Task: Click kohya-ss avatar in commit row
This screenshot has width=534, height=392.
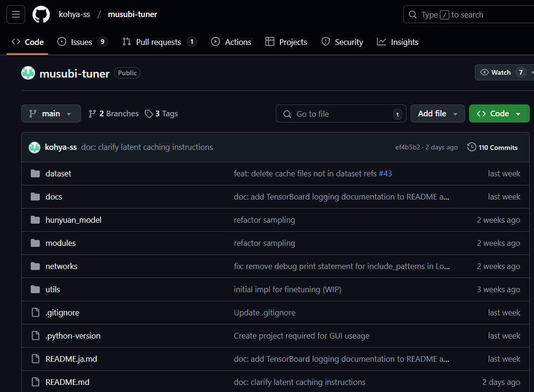Action: [x=35, y=147]
